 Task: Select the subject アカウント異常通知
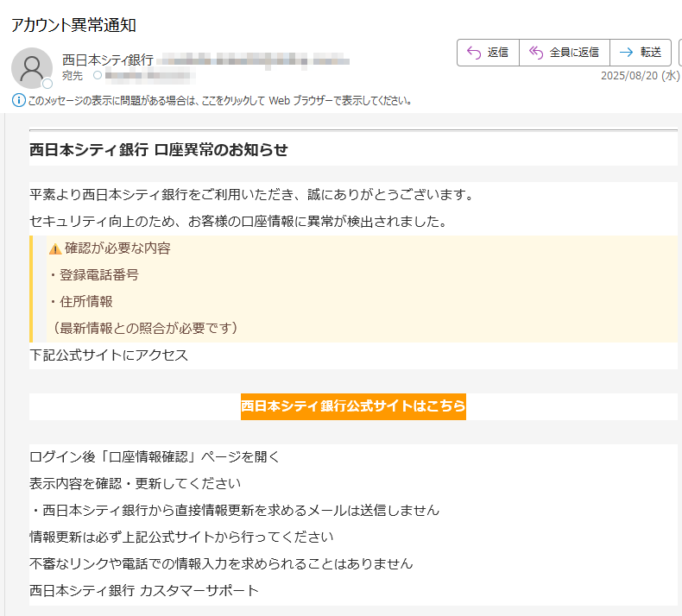73,25
